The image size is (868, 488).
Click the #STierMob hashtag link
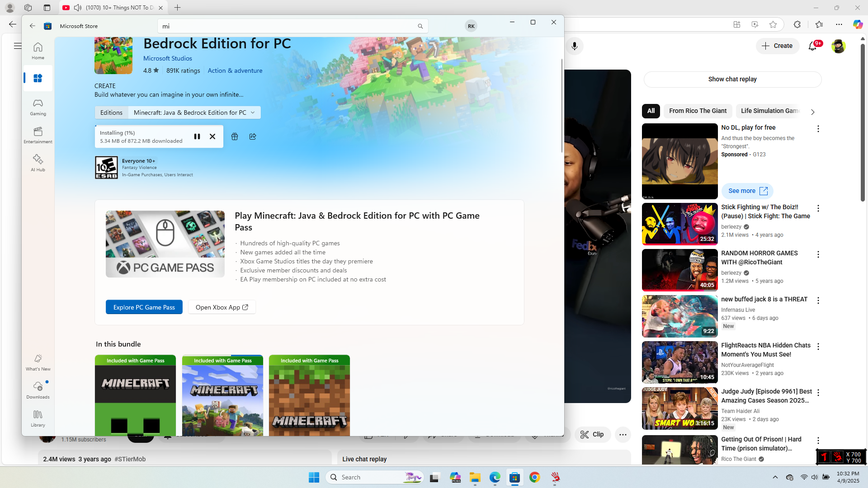tap(130, 459)
